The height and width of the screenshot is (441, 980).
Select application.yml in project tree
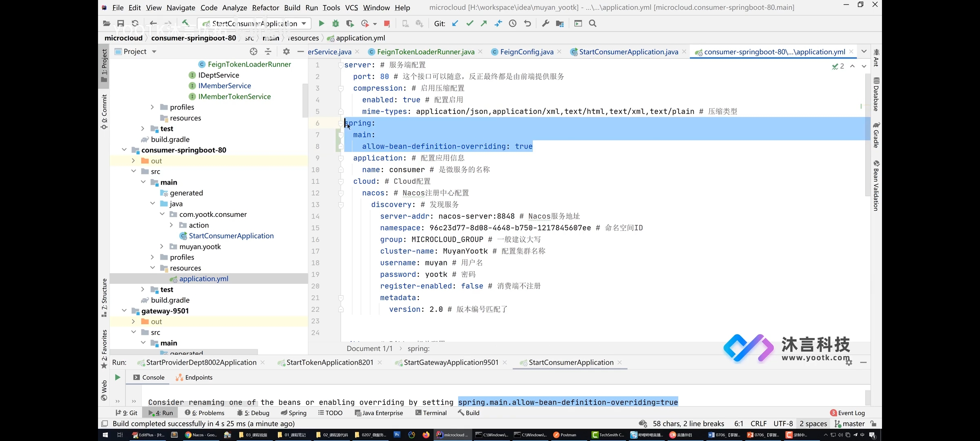tap(204, 278)
